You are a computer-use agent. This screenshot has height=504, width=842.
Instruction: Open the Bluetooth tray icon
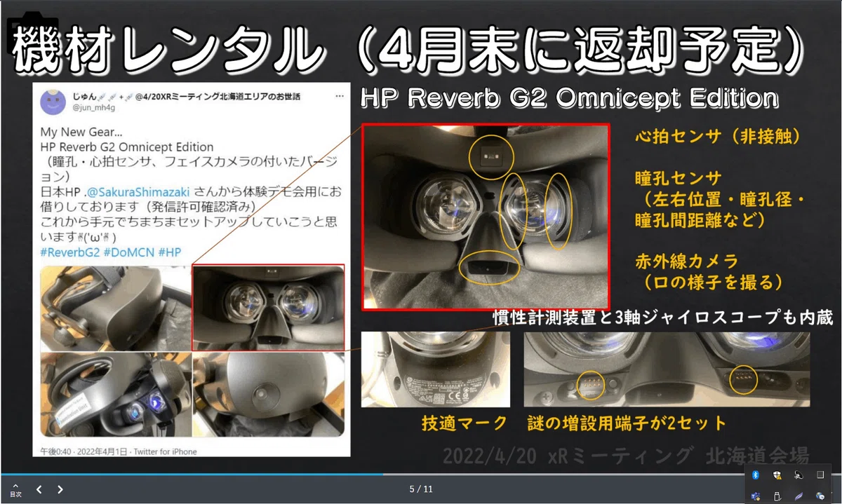(x=756, y=475)
